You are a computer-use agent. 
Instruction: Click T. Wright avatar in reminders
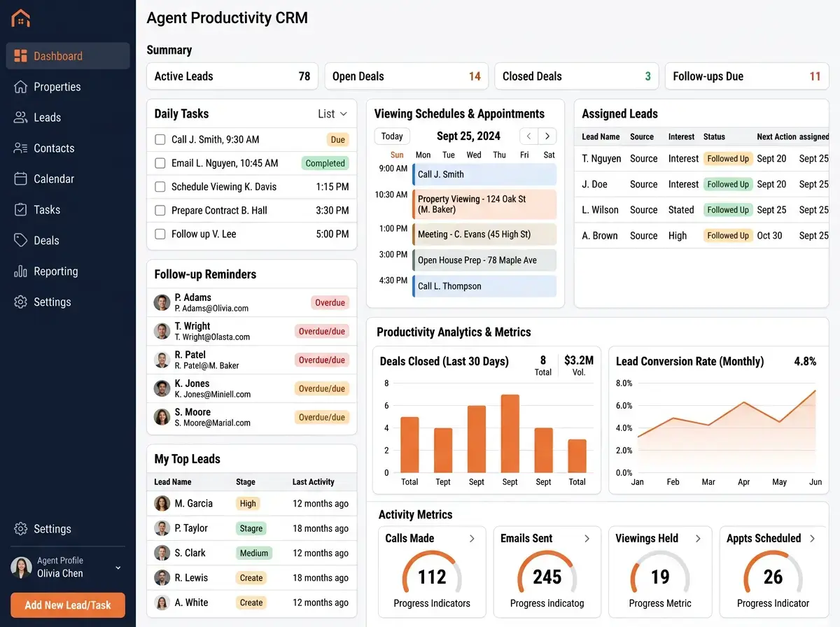(x=162, y=332)
